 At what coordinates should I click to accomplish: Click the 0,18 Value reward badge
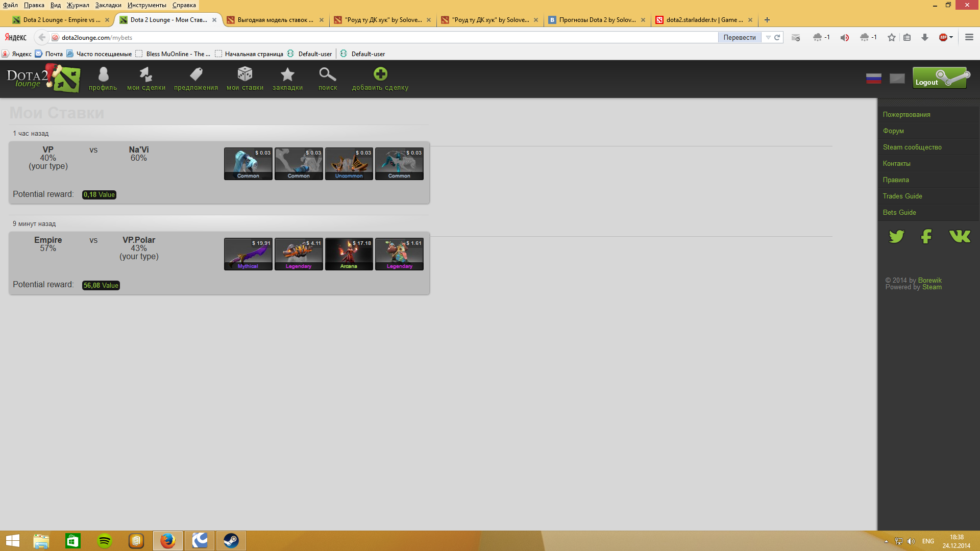[99, 195]
